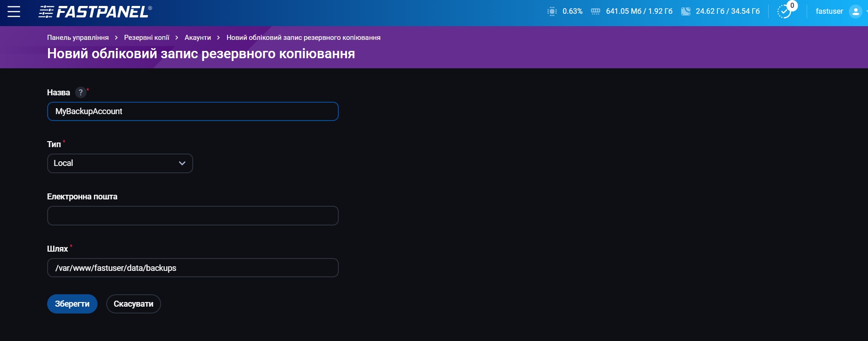Screen dimensions: 868x341
Task: Open the task queue notification icon
Action: [x=785, y=11]
